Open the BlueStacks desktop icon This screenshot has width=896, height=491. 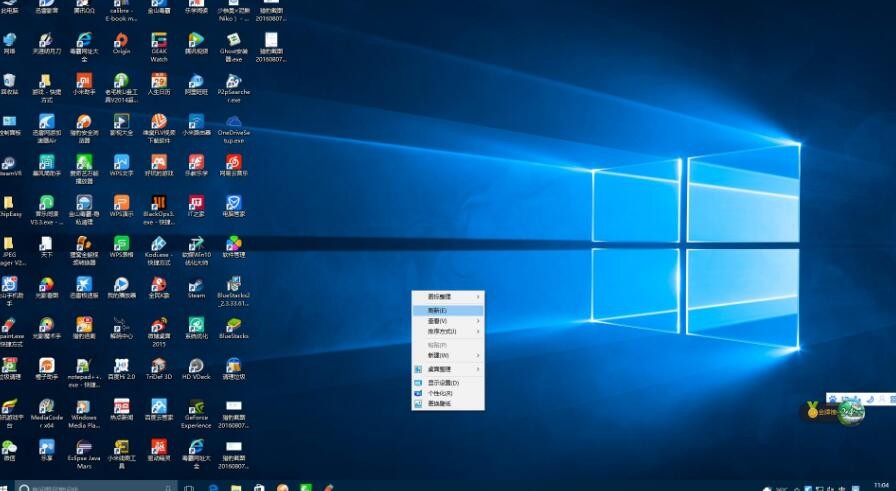pyautogui.click(x=233, y=325)
